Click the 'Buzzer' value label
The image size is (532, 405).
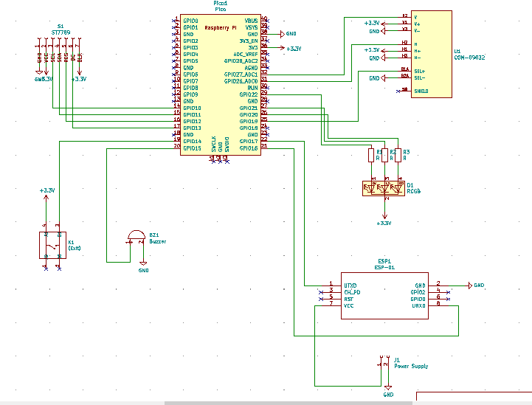[158, 241]
